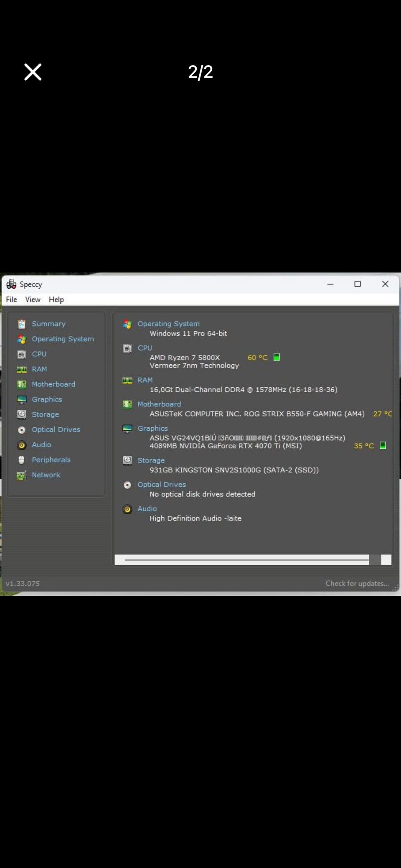Image resolution: width=401 pixels, height=868 pixels.
Task: Select Graphics in the sidebar
Action: click(x=47, y=399)
